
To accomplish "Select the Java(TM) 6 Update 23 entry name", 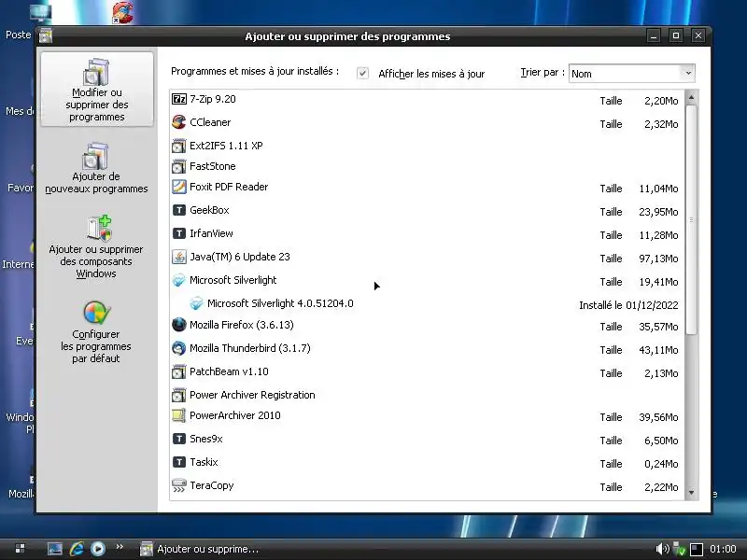I will click(x=240, y=257).
